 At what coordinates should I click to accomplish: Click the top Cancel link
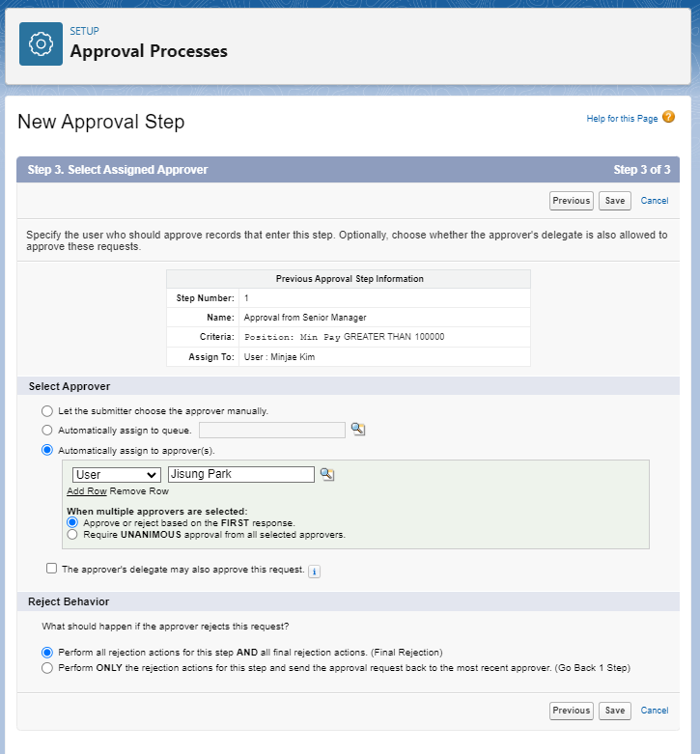tap(654, 201)
